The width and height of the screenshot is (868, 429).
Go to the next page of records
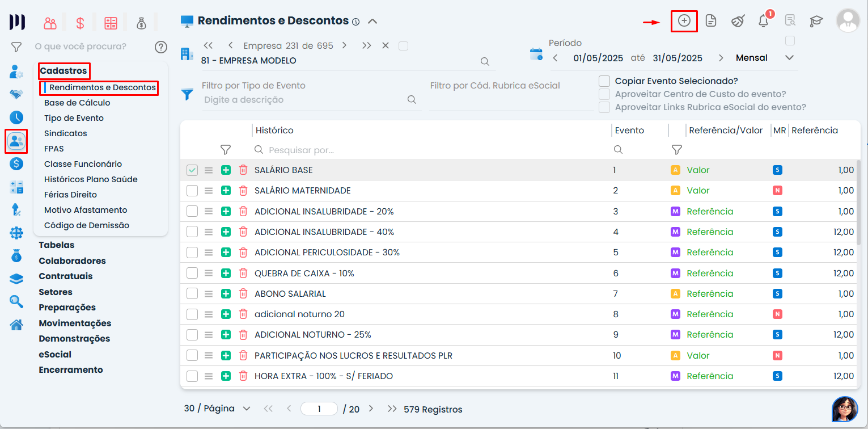tap(371, 409)
